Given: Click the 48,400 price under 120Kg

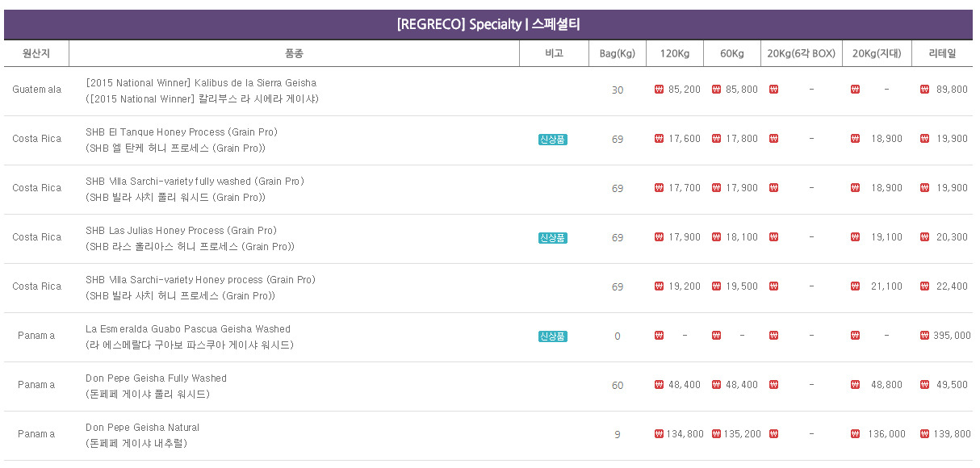Looking at the screenshot, I should 685,385.
